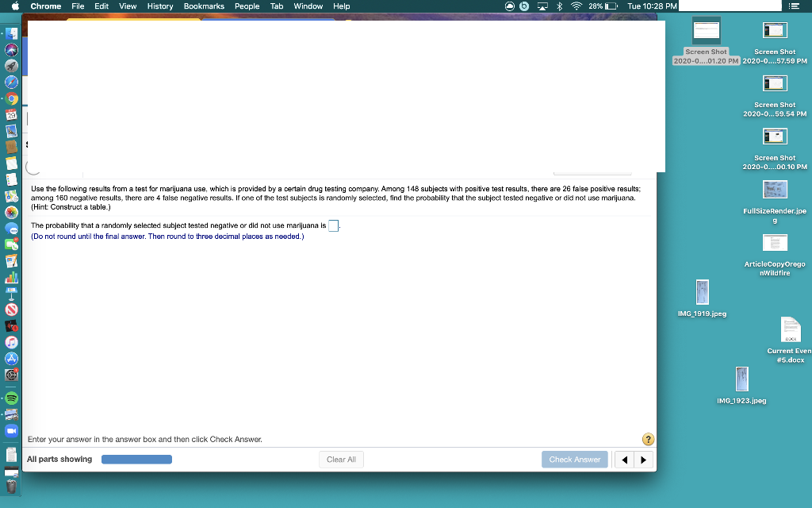Launch the Zoom app from the dock

tap(10, 430)
